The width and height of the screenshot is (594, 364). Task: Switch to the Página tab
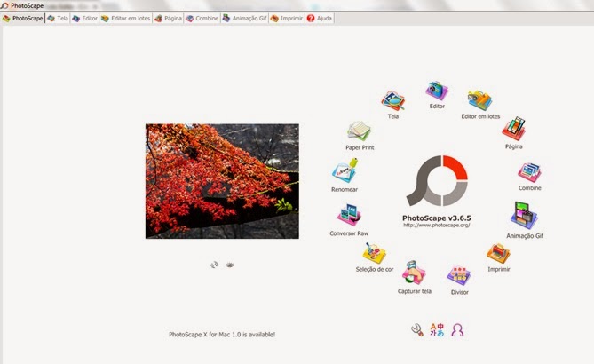[x=168, y=18]
